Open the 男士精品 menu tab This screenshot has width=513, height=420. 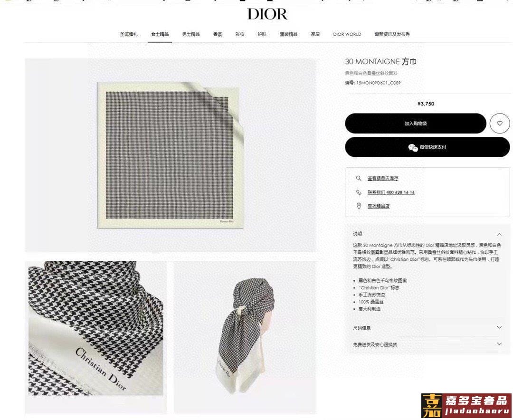(x=191, y=34)
